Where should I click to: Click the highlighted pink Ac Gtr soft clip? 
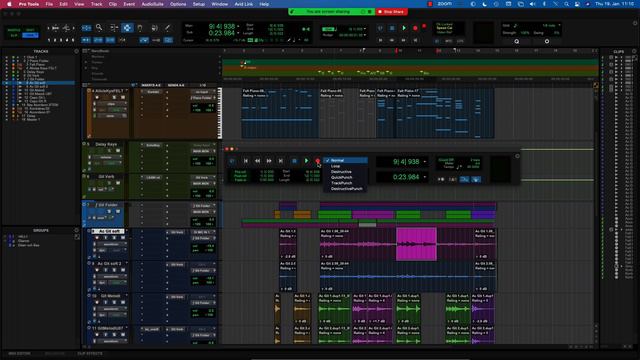416,244
